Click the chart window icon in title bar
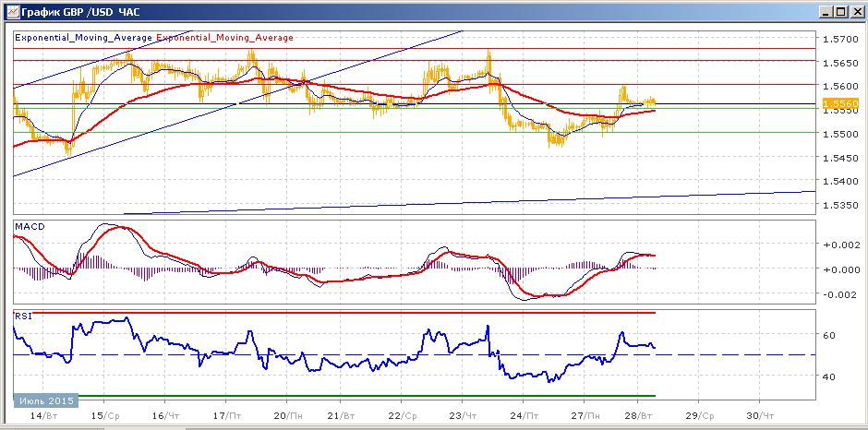This screenshot has height=430, width=868. tap(11, 11)
